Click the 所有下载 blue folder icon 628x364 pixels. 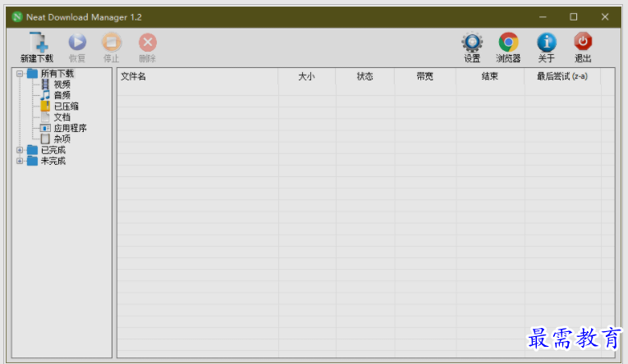point(33,74)
